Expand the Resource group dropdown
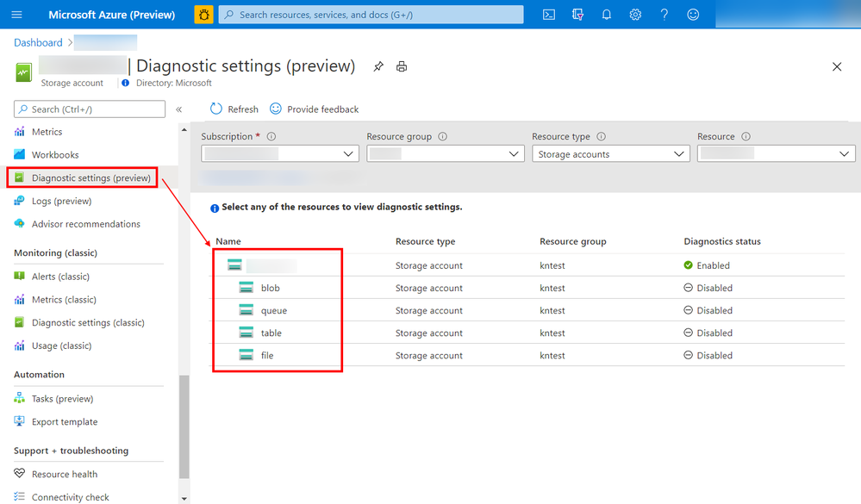 coord(446,153)
